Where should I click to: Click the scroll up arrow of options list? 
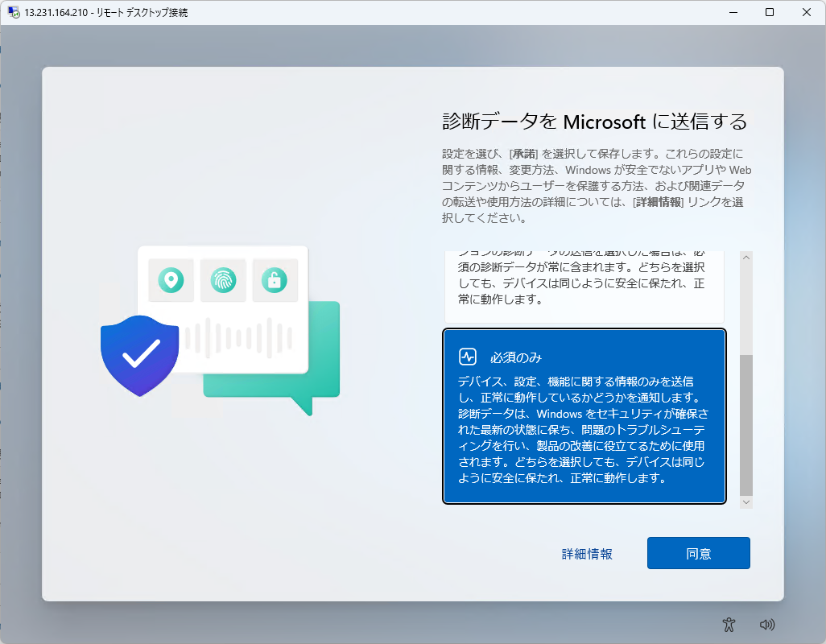[745, 258]
